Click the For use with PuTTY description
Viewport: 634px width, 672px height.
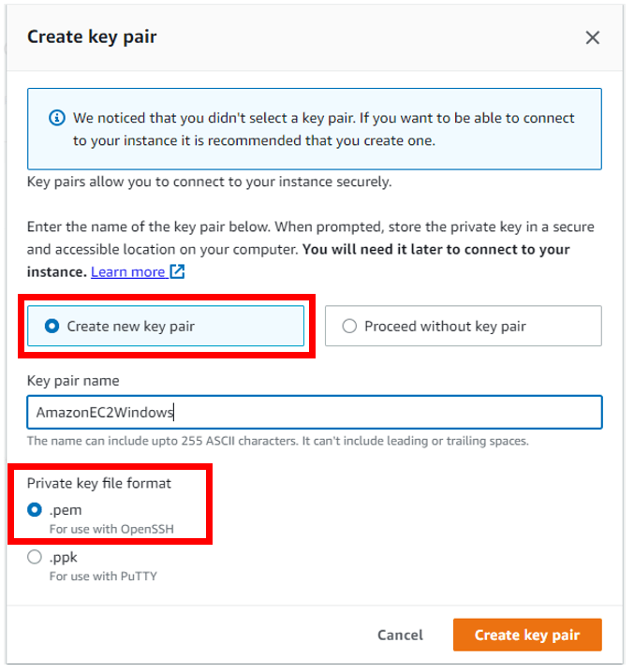pyautogui.click(x=103, y=577)
